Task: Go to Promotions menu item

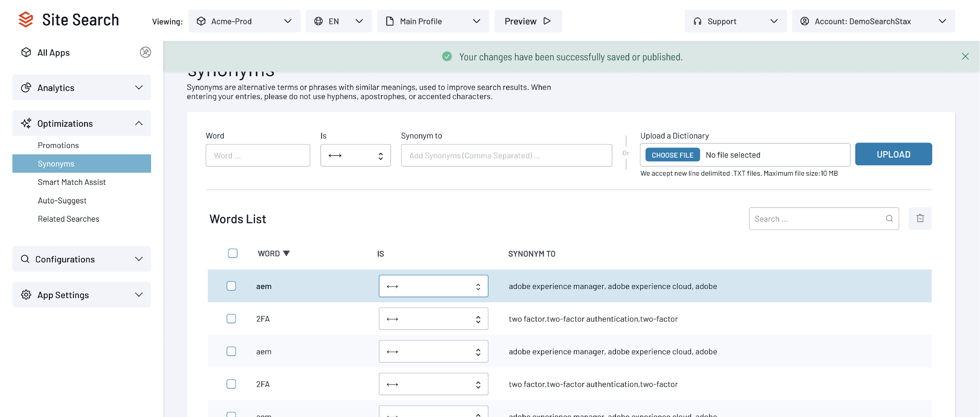Action: tap(58, 145)
